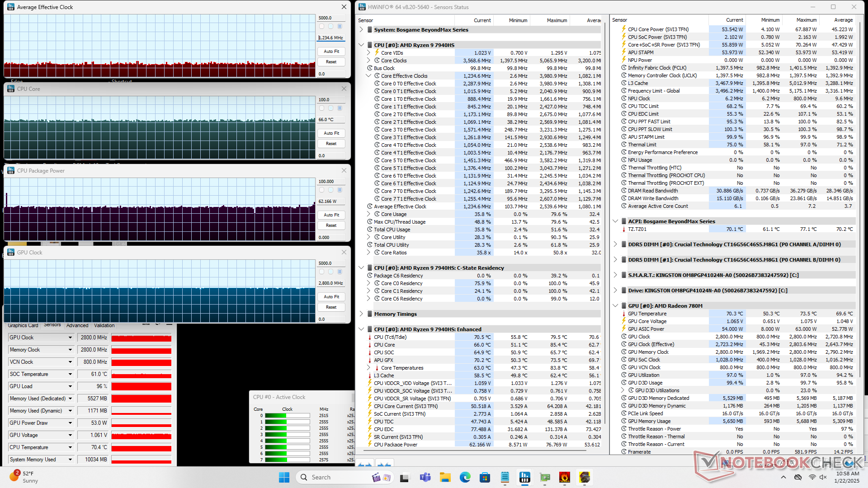Click the taskbar Search box
This screenshot has width=868, height=488.
344,477
